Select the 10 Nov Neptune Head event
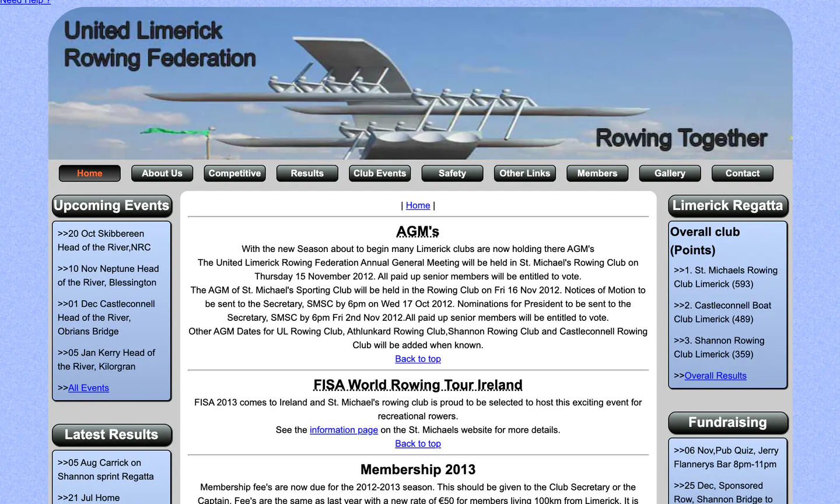Screen dimensions: 840x504 click(108, 275)
